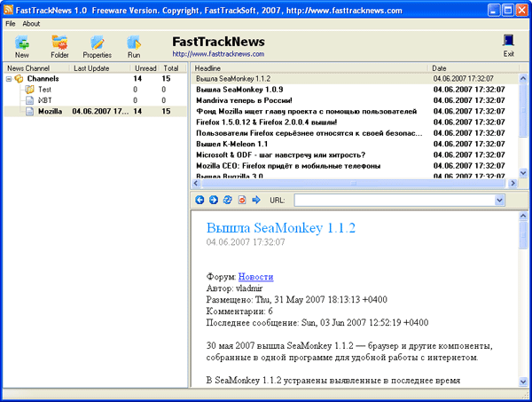Open the About menu
Image resolution: width=532 pixels, height=402 pixels.
point(31,24)
